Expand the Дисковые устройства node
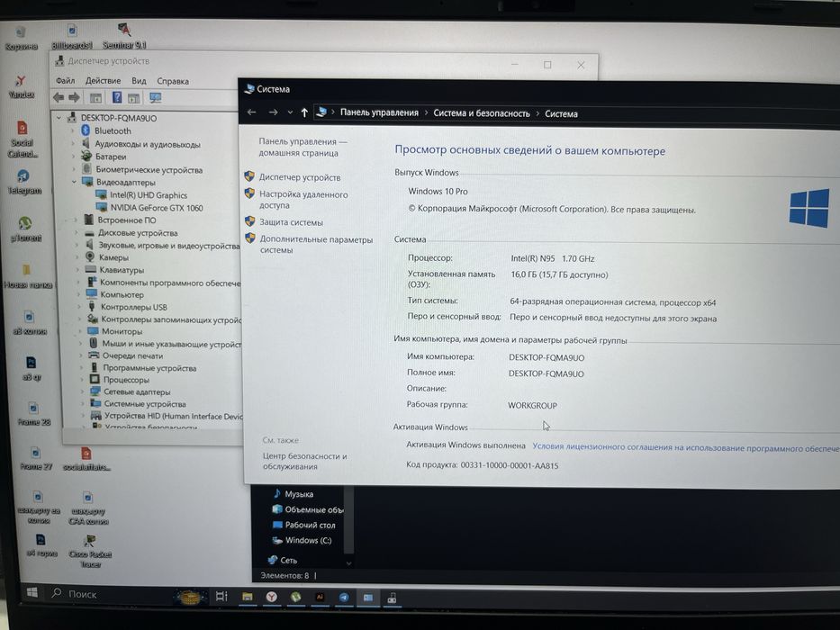 click(76, 233)
